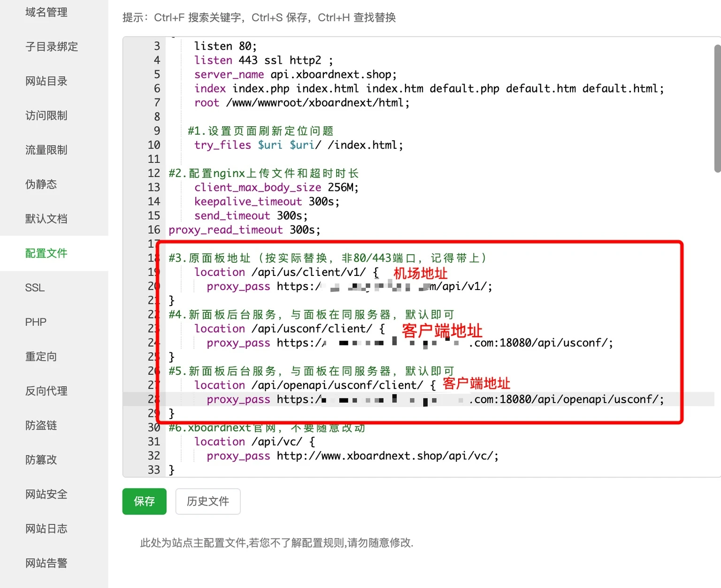
Task: Open 历史文件 history files button
Action: (x=207, y=501)
